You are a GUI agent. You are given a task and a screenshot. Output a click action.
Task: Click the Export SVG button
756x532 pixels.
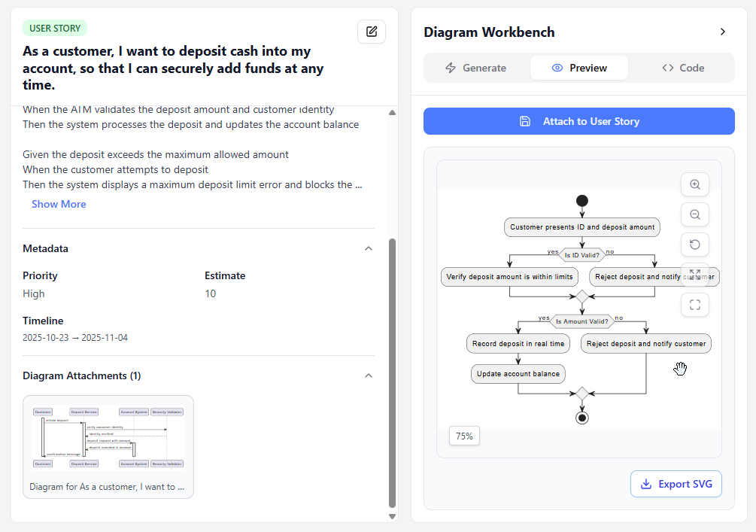tap(676, 484)
